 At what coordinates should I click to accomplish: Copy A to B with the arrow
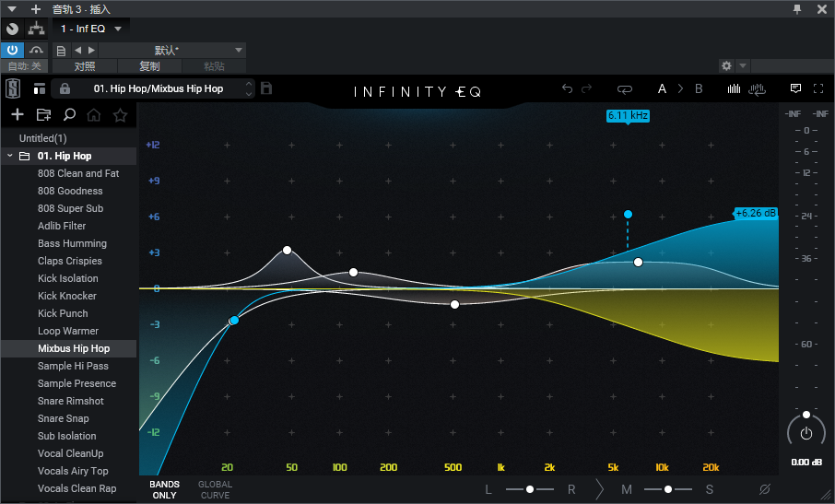(x=680, y=88)
